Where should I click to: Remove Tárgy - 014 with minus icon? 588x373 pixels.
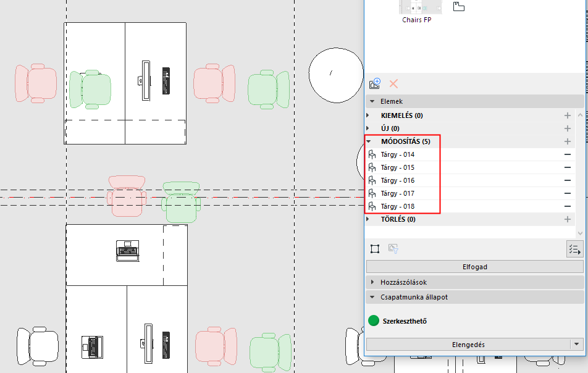(568, 154)
